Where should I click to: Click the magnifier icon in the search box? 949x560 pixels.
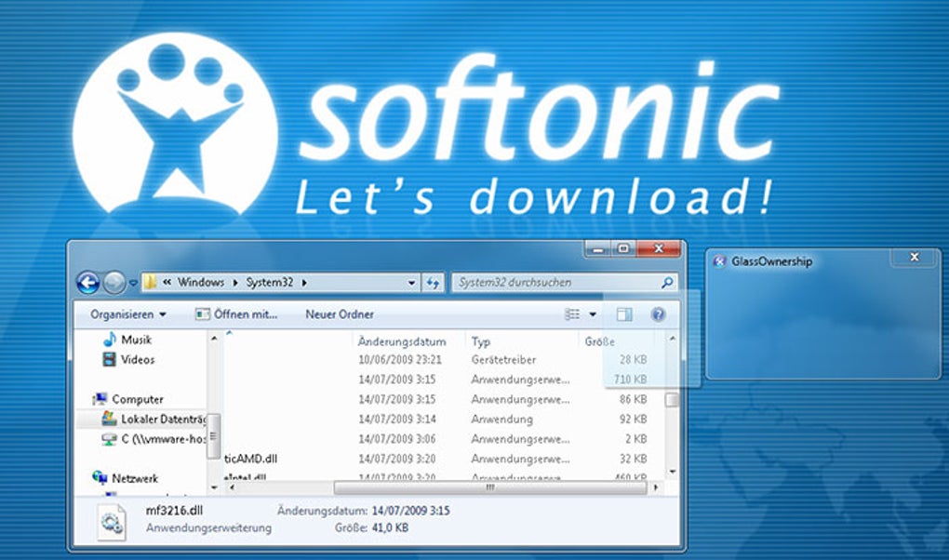(x=666, y=282)
